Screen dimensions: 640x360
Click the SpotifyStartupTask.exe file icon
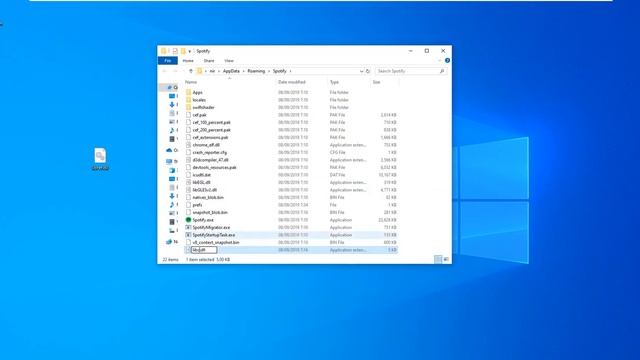click(x=188, y=235)
